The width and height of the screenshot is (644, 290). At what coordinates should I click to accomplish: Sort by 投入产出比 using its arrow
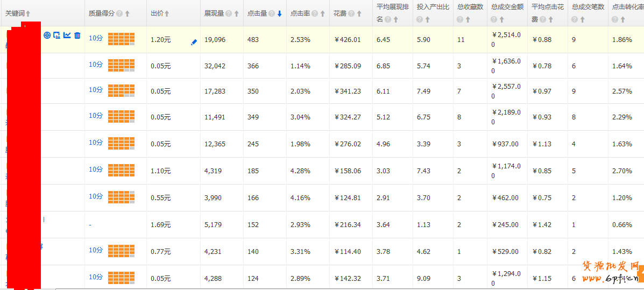point(427,19)
